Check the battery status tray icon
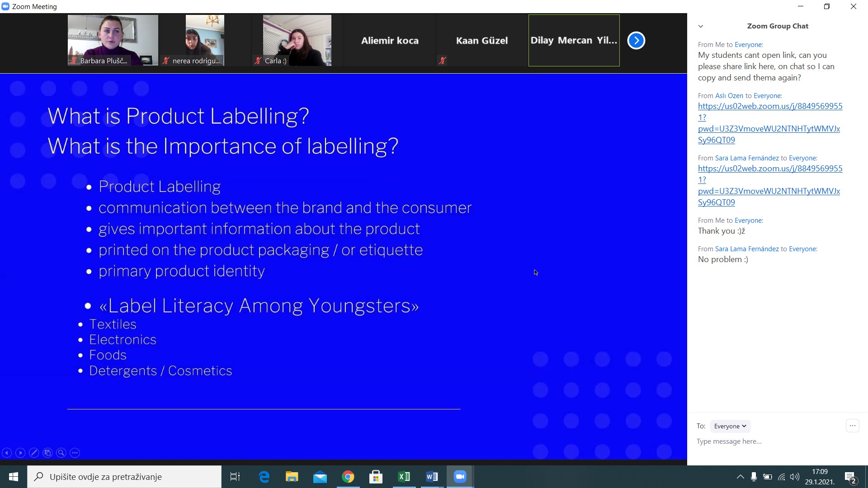The height and width of the screenshot is (488, 868). 768,477
